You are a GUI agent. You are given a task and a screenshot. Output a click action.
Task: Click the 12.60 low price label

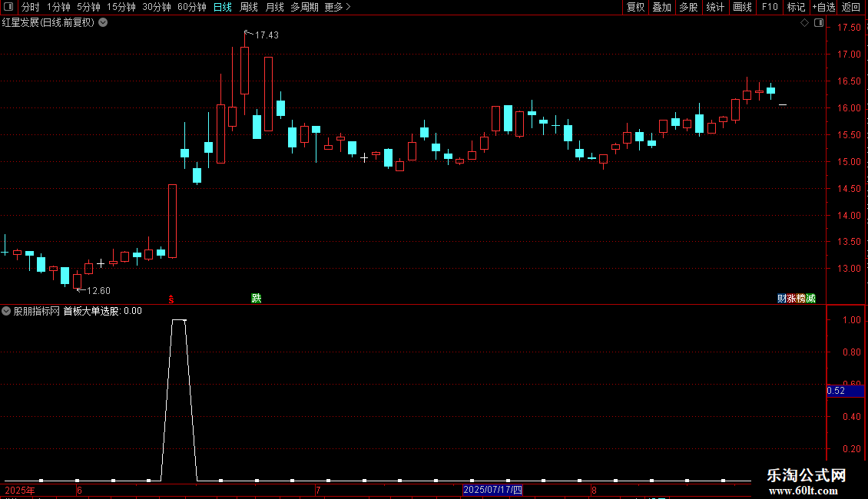coord(98,290)
